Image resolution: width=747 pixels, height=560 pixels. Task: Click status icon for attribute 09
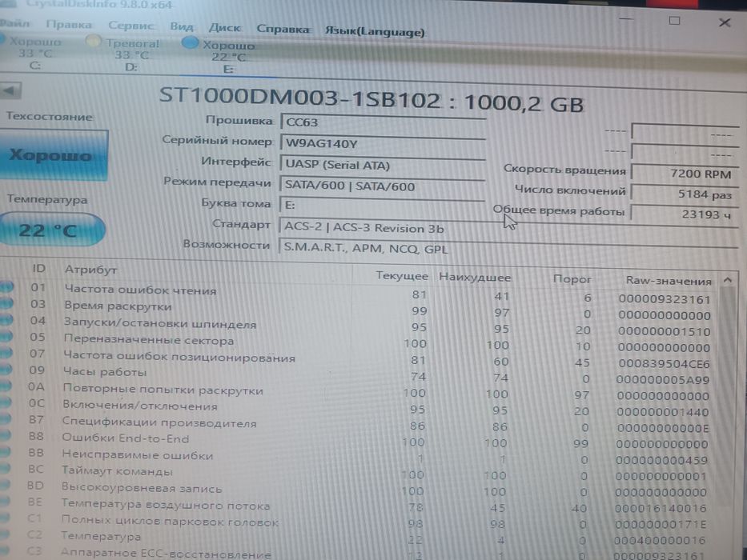[6, 370]
